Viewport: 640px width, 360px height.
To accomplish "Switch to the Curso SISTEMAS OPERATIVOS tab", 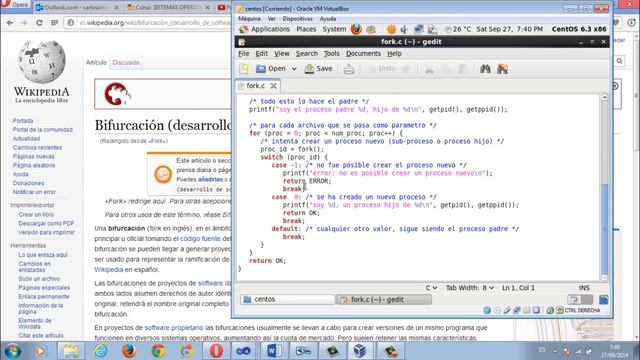I will (168, 7).
